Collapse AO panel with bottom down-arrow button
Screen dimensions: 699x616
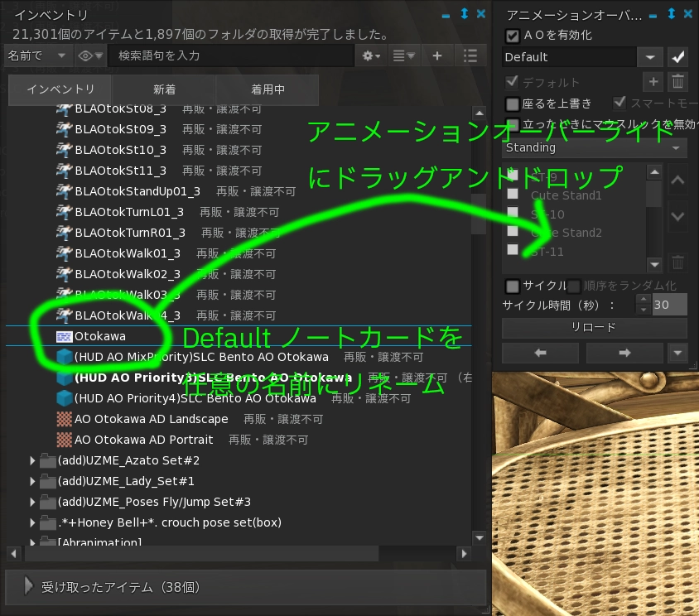click(x=677, y=353)
